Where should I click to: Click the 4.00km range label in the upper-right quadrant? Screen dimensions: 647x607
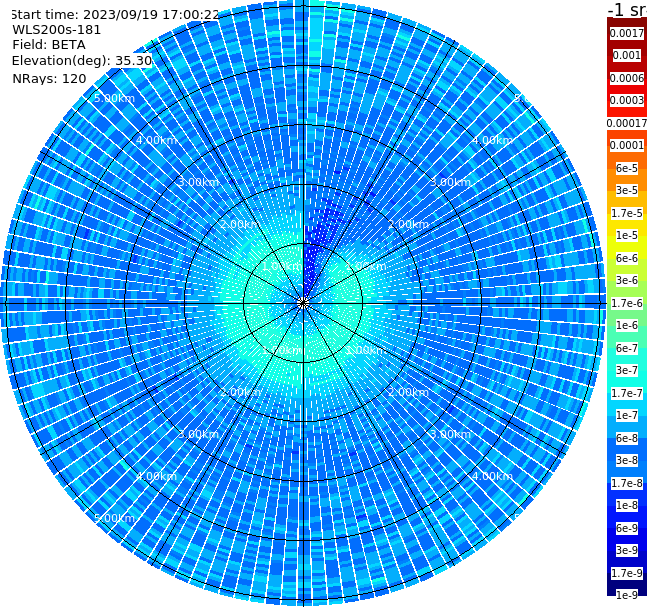coord(492,140)
